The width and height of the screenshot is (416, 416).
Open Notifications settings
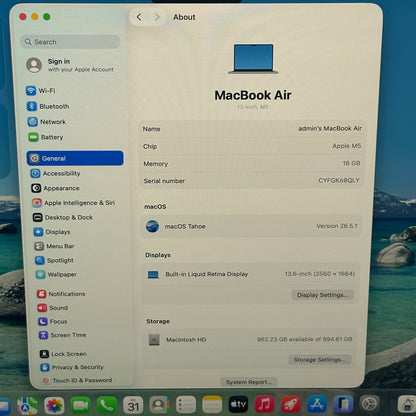click(61, 294)
